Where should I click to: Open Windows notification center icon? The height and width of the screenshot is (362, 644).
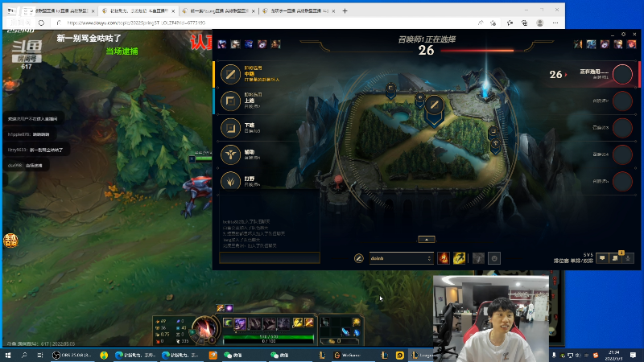[x=634, y=355]
